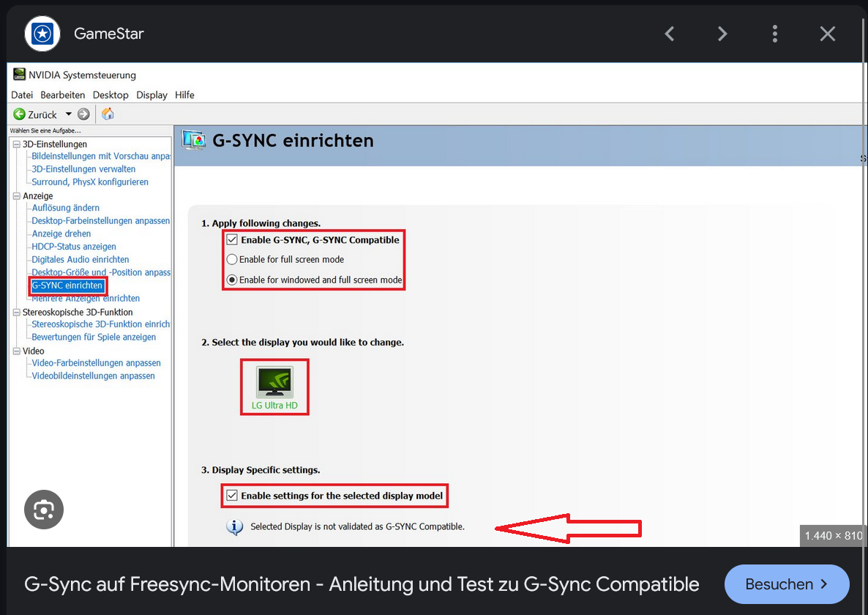Go to next image with right chevron

[x=722, y=34]
